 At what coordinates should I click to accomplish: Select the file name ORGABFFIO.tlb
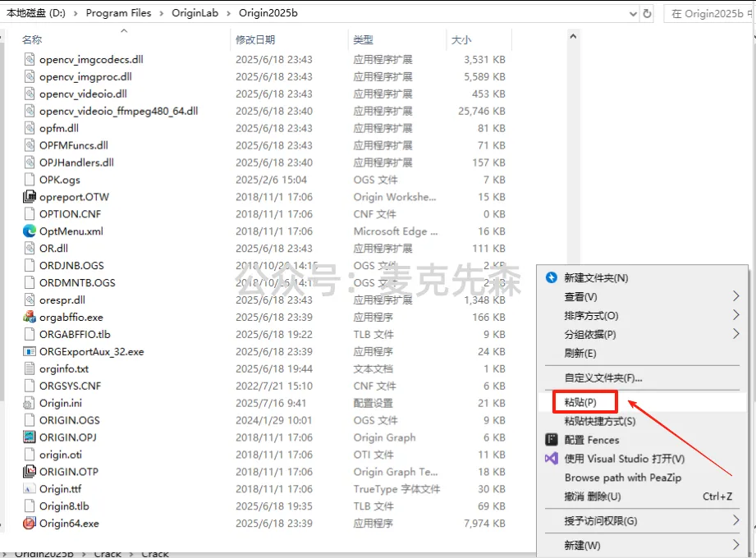tap(75, 335)
